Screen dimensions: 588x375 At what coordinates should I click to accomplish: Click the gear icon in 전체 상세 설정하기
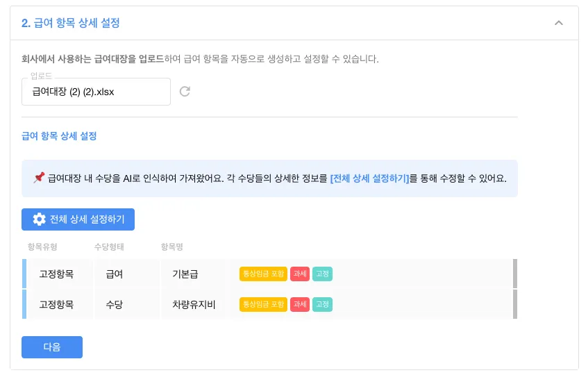point(40,219)
